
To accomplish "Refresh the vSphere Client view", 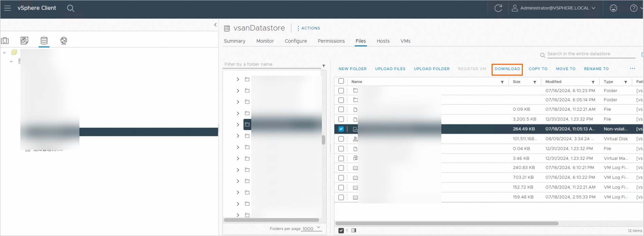I will click(498, 8).
